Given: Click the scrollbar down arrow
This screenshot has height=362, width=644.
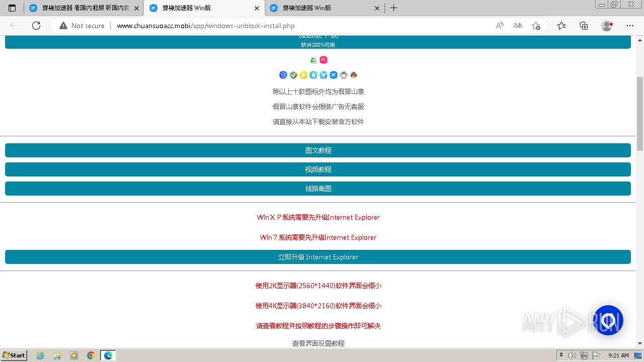Looking at the screenshot, I should tap(640, 343).
